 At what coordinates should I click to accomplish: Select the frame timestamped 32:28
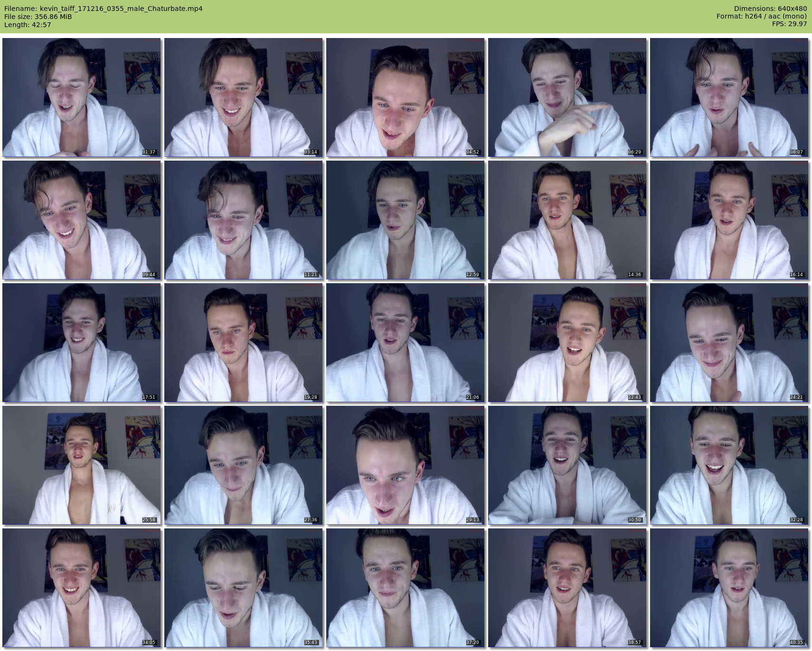[729, 465]
